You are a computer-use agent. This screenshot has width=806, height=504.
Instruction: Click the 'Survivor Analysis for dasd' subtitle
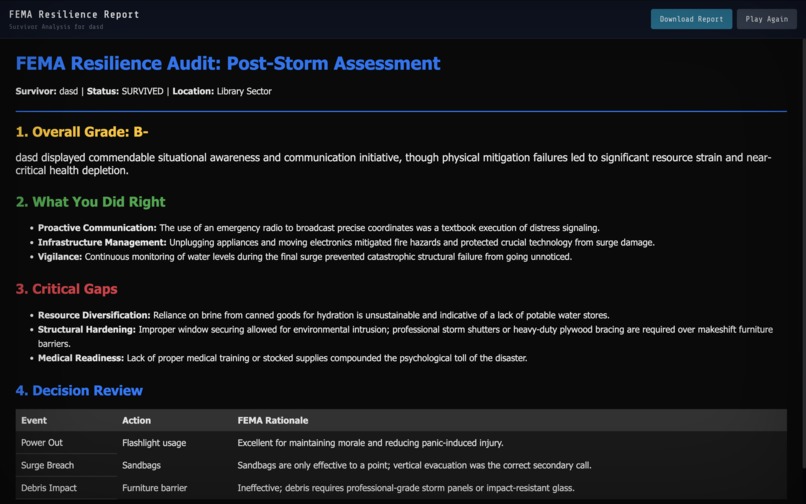[x=56, y=27]
